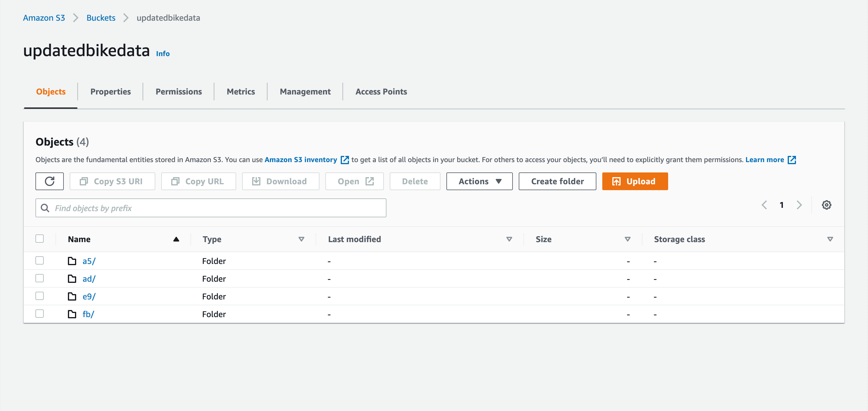Open the fb/ folder link
This screenshot has width=868, height=411.
point(88,314)
